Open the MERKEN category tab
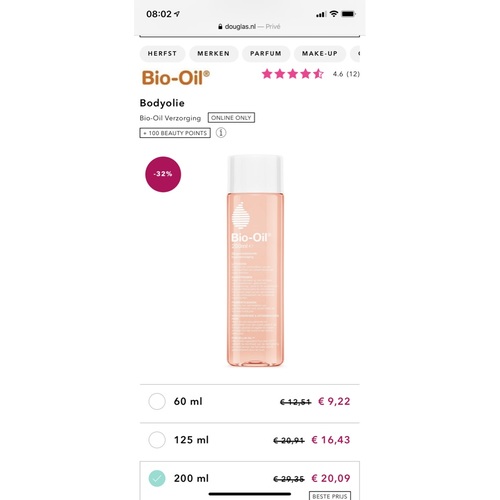500x500 pixels. 214,54
